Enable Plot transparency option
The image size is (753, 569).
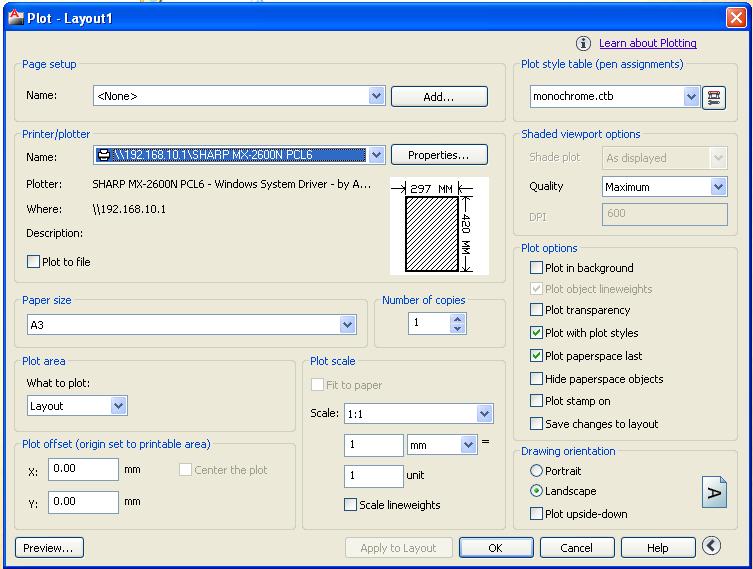point(536,310)
